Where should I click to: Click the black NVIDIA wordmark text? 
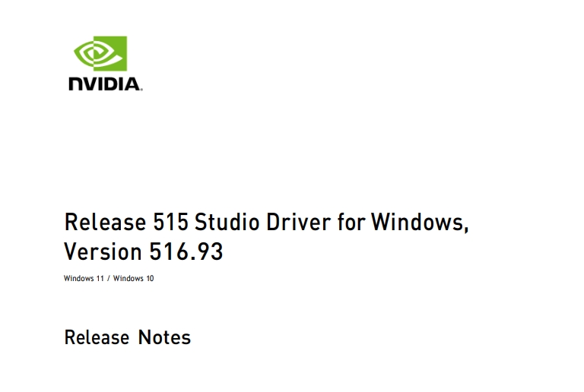click(x=104, y=84)
